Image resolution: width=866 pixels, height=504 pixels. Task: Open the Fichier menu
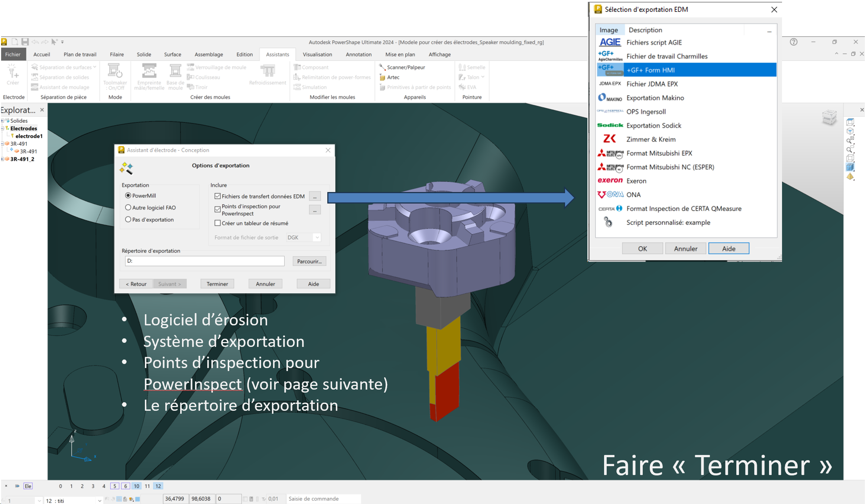pos(13,54)
